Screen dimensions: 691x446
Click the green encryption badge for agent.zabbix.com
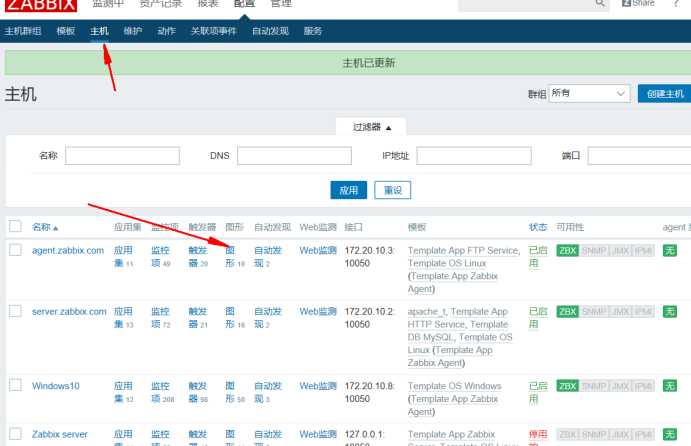pyautogui.click(x=669, y=251)
